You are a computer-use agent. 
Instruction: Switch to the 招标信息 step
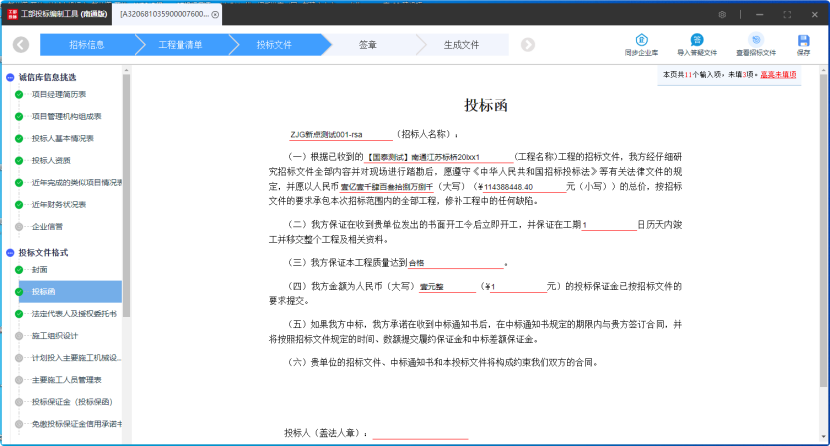pyautogui.click(x=86, y=45)
